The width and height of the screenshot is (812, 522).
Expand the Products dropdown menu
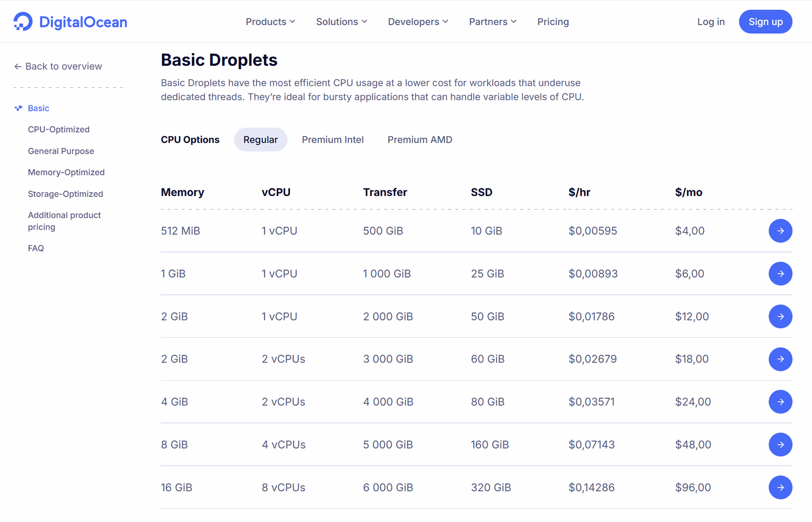[270, 22]
